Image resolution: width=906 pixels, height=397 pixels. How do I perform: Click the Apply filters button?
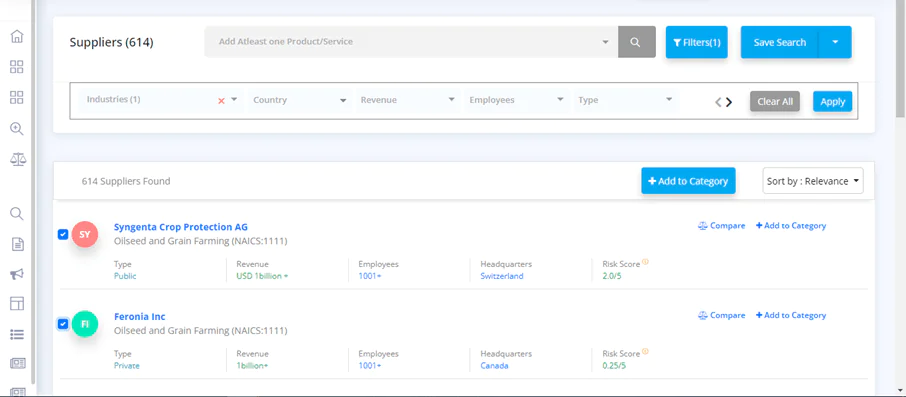pos(833,102)
